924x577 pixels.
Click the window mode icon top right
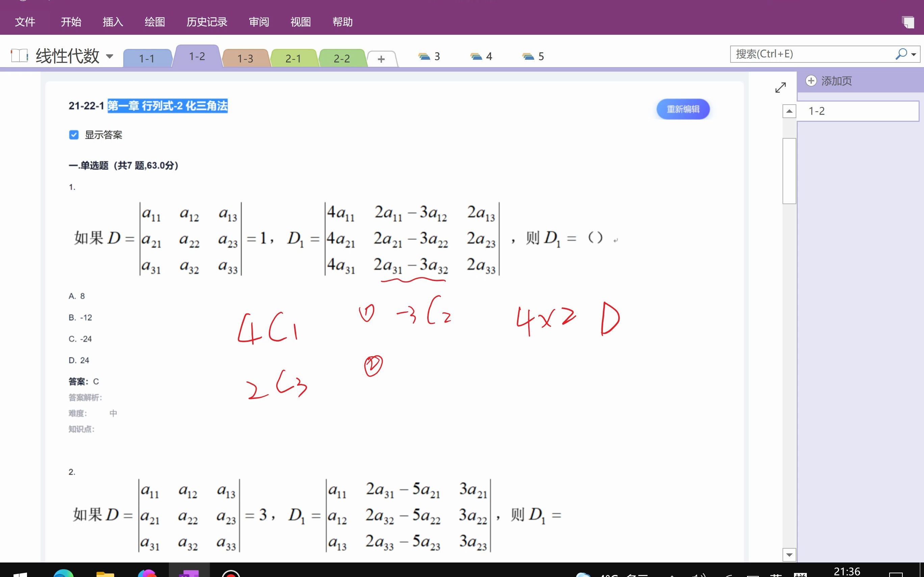908,22
